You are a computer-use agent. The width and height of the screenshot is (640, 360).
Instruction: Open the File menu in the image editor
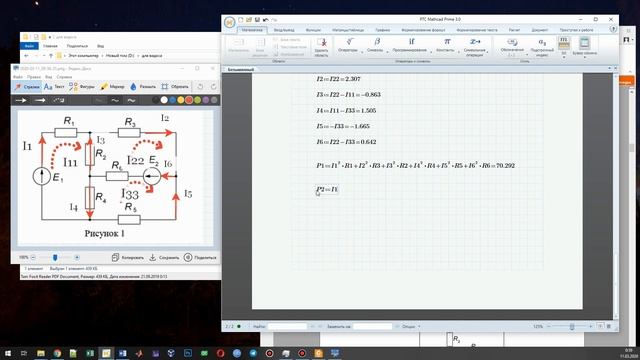(x=18, y=77)
